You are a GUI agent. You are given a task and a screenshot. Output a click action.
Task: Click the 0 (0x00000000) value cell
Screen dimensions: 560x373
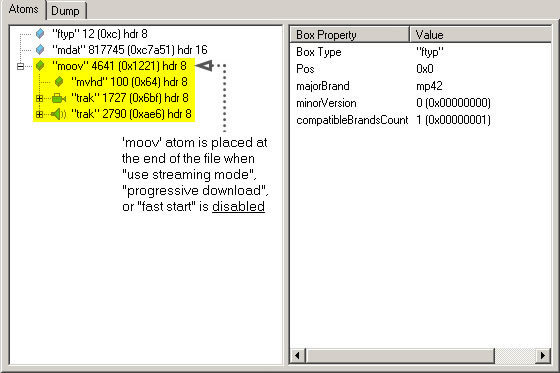click(453, 103)
